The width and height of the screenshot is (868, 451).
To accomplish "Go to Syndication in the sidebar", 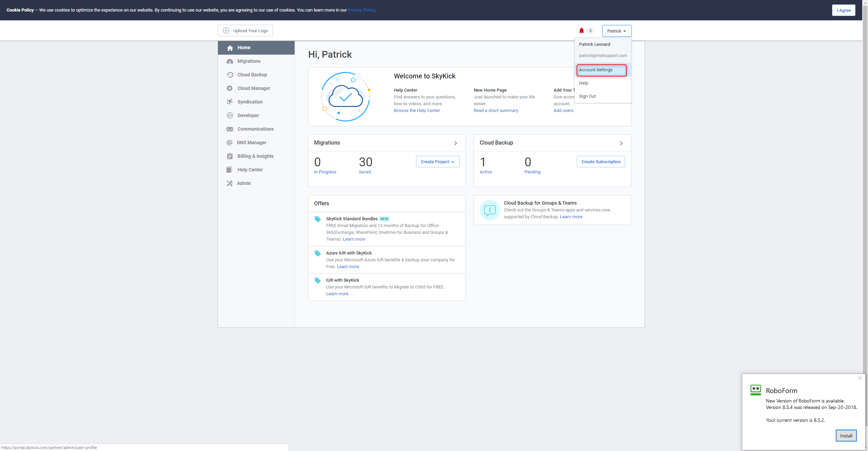I will pyautogui.click(x=256, y=102).
